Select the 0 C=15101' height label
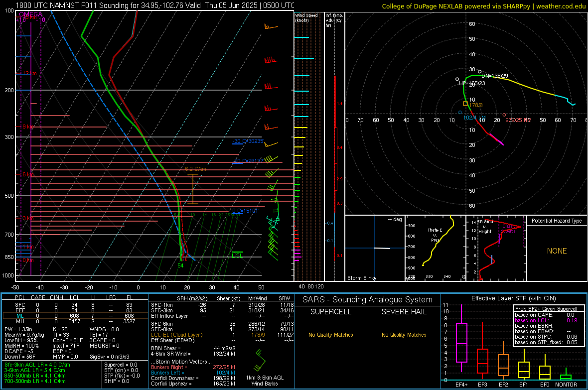This screenshot has width=588, height=390. coord(245,211)
